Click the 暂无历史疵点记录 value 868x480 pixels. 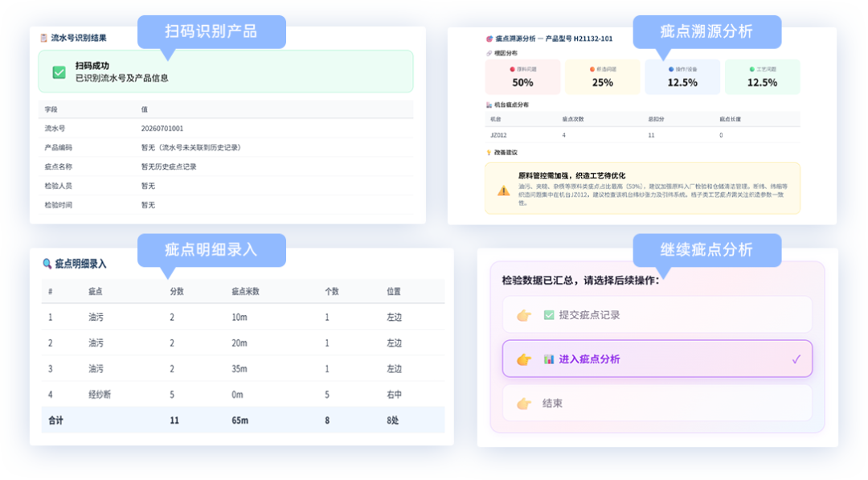(x=169, y=166)
